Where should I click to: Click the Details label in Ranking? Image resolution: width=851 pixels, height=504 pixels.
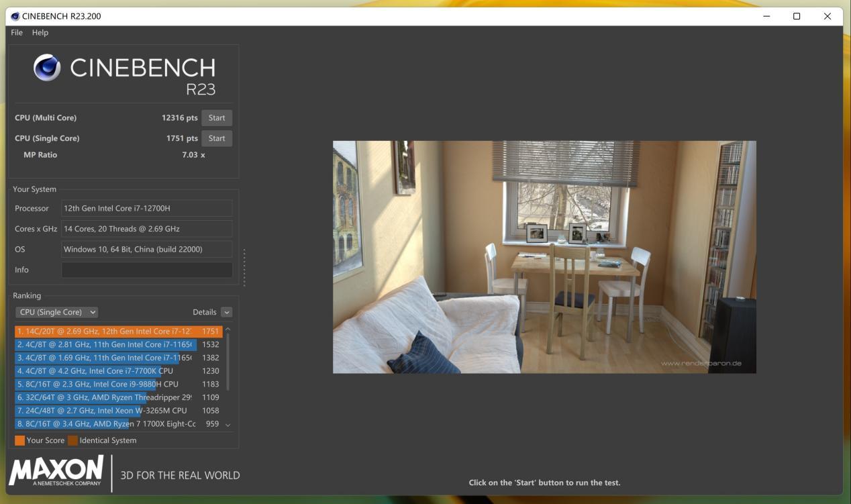[204, 312]
